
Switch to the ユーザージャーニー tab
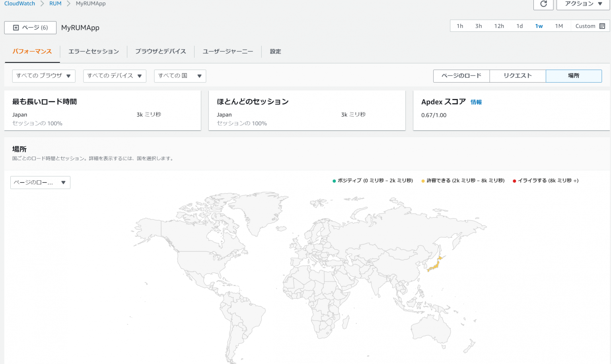tap(228, 51)
